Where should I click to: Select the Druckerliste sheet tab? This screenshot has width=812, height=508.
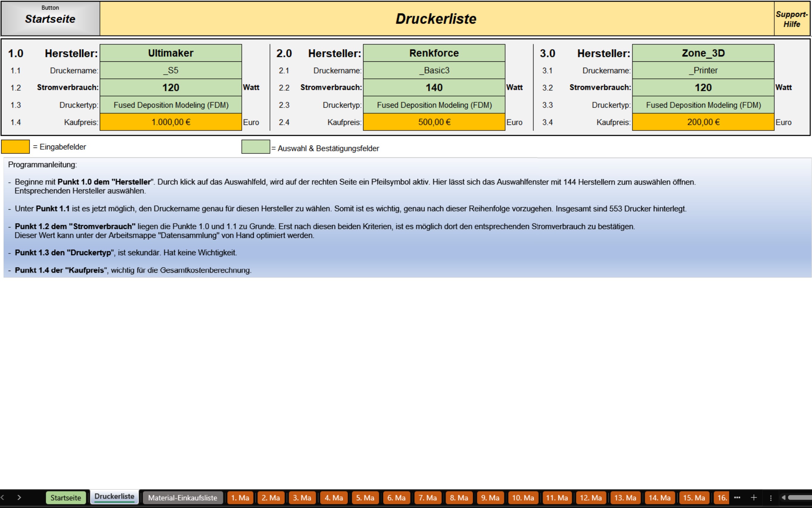click(x=114, y=497)
